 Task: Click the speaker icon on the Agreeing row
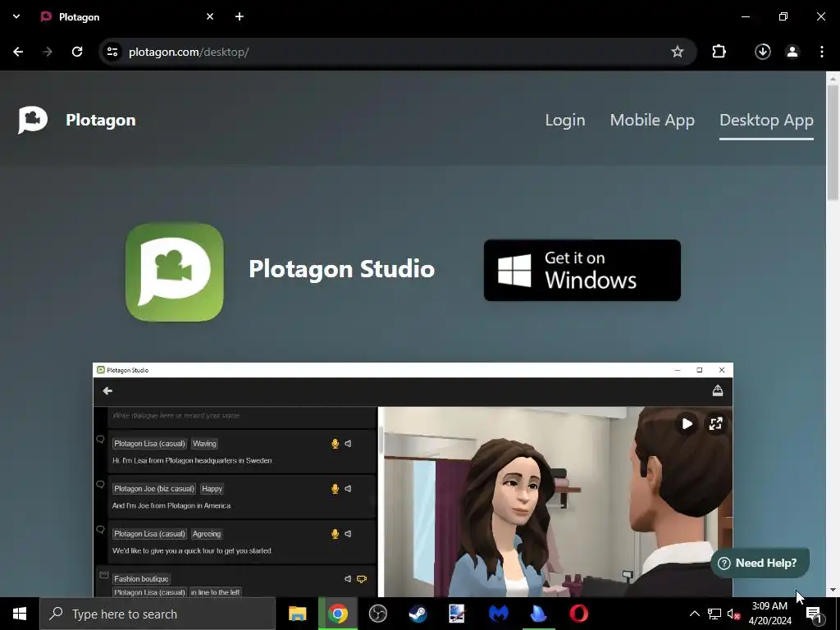coord(348,533)
